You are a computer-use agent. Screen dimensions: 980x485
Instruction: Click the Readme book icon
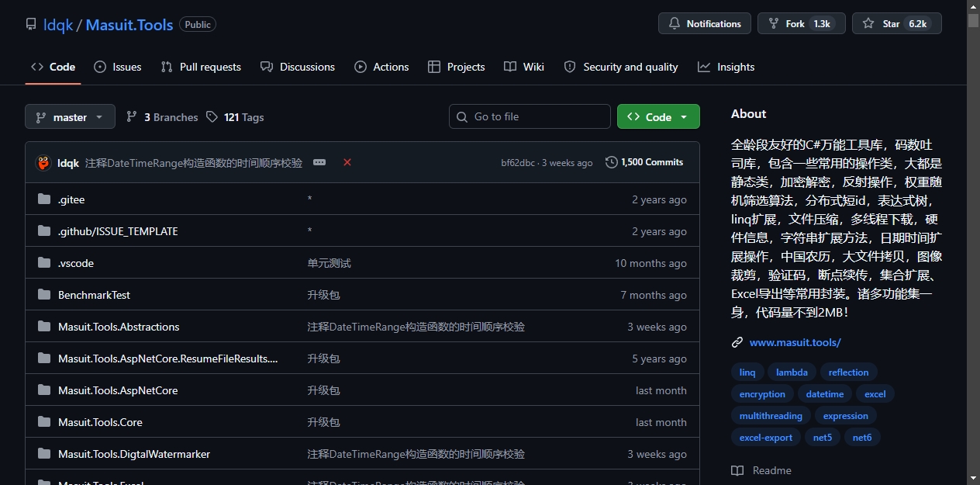point(737,470)
